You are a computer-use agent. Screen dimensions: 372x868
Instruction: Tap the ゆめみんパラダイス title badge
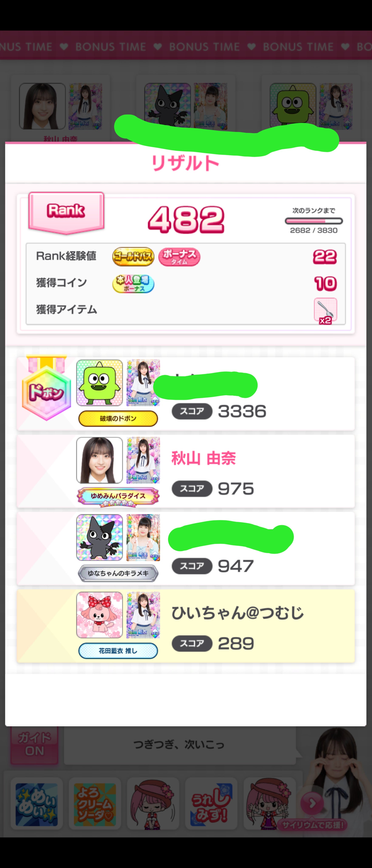click(x=118, y=497)
